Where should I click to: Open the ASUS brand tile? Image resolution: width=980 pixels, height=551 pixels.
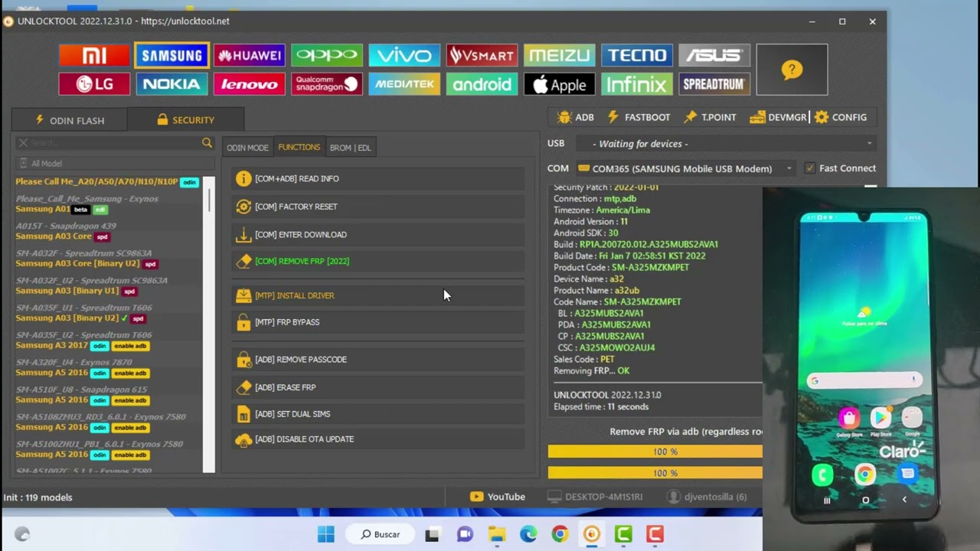[x=714, y=55]
